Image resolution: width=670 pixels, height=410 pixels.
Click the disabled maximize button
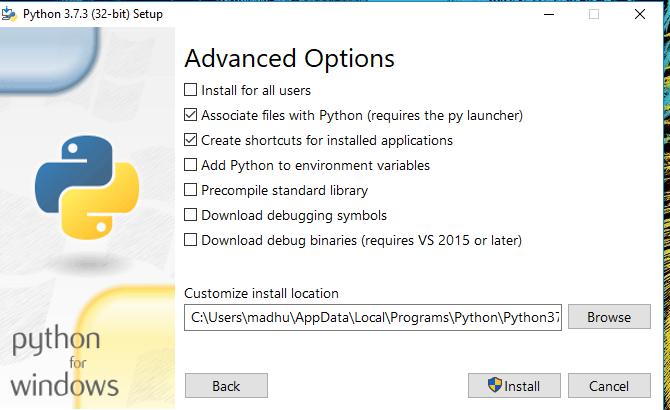click(x=594, y=14)
